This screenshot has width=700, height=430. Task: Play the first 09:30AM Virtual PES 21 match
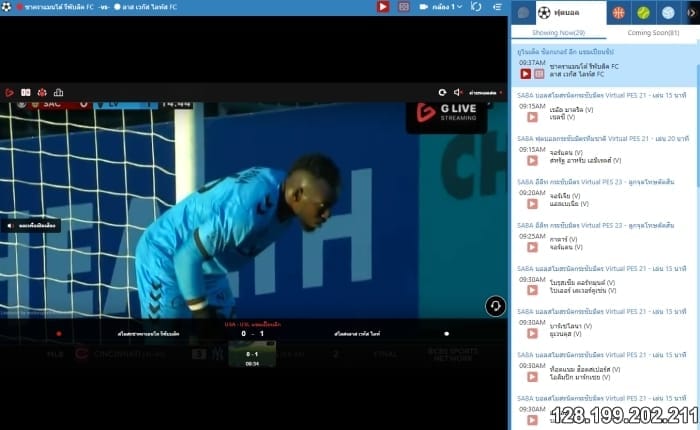tap(532, 290)
